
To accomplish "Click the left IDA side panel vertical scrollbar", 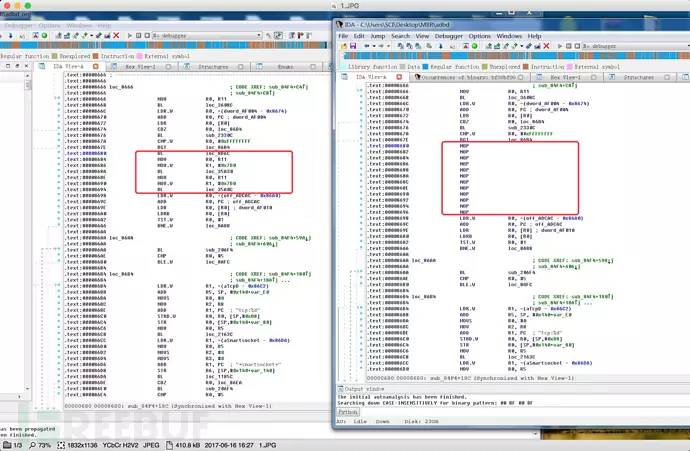I will (x=28, y=231).
